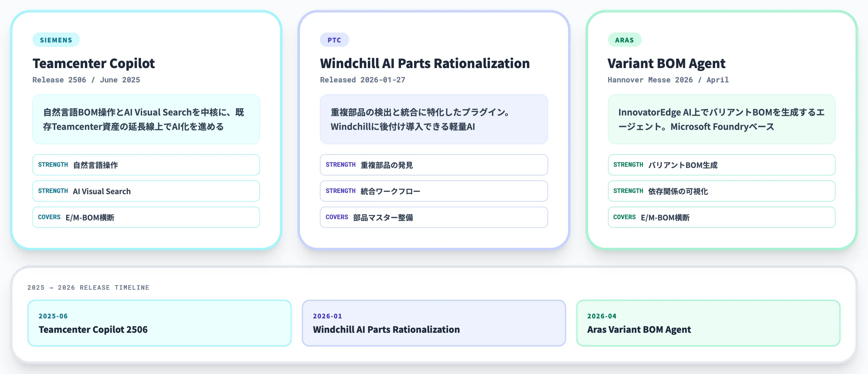The height and width of the screenshot is (374, 868).
Task: Click the description starting with "InnovatorEdge AI上で"
Action: pos(721,119)
